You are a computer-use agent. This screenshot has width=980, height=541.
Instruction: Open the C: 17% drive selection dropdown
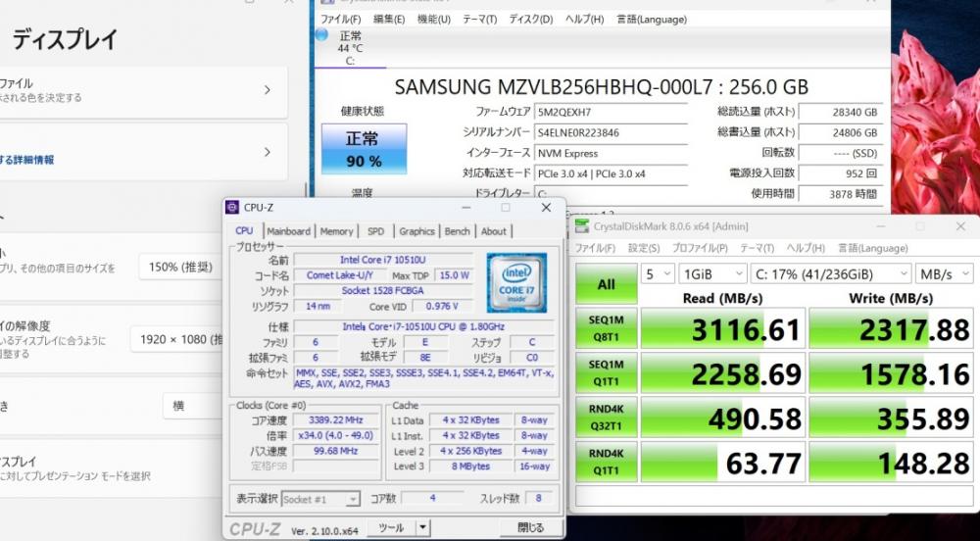pyautogui.click(x=831, y=273)
